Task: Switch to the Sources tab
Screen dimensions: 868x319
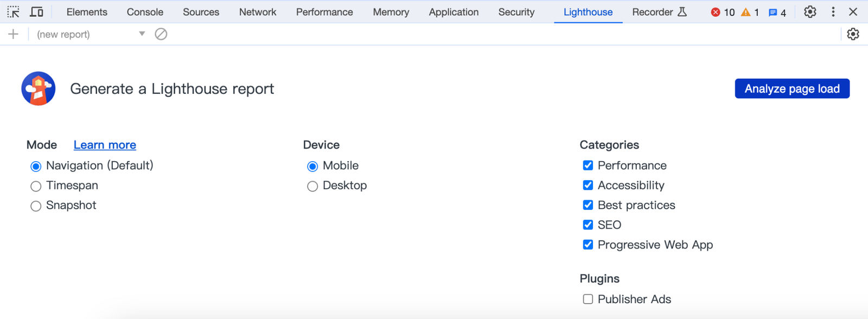Action: tap(201, 12)
